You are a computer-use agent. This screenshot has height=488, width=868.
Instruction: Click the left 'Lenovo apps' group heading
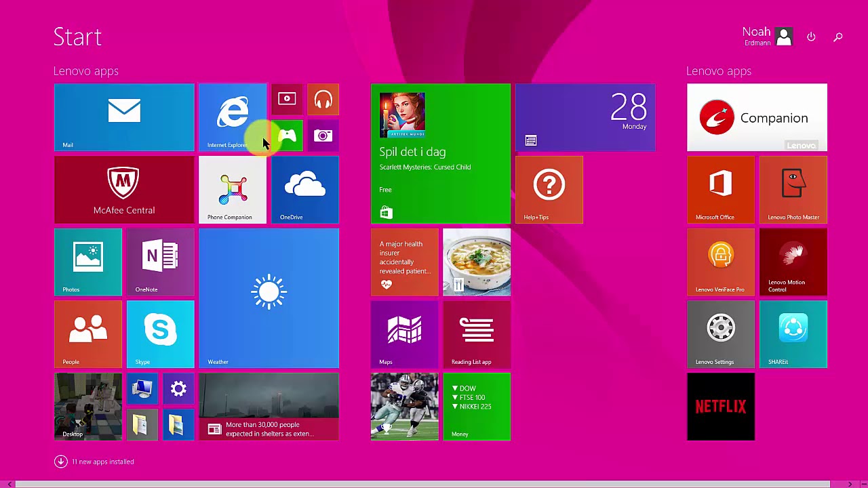86,71
